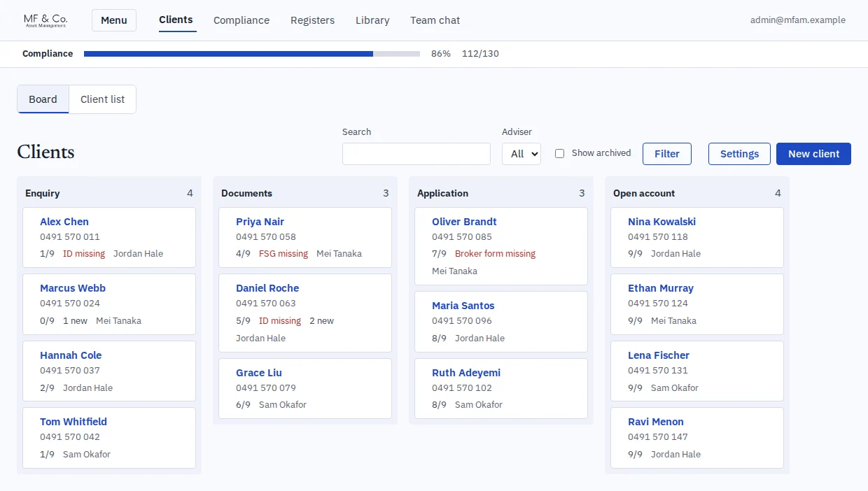Click adviser Sam Okafor on Lena Fischer's card
Image resolution: width=868 pixels, height=491 pixels.
click(x=675, y=388)
